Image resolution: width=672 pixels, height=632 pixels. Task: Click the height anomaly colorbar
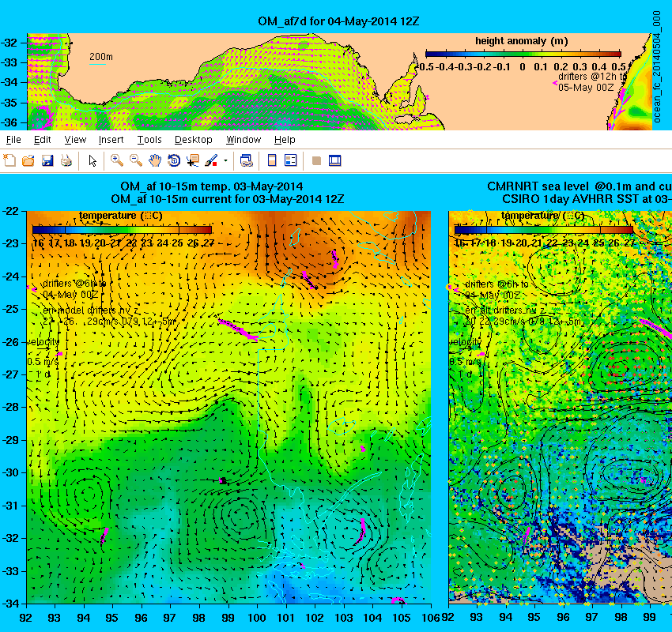point(523,54)
